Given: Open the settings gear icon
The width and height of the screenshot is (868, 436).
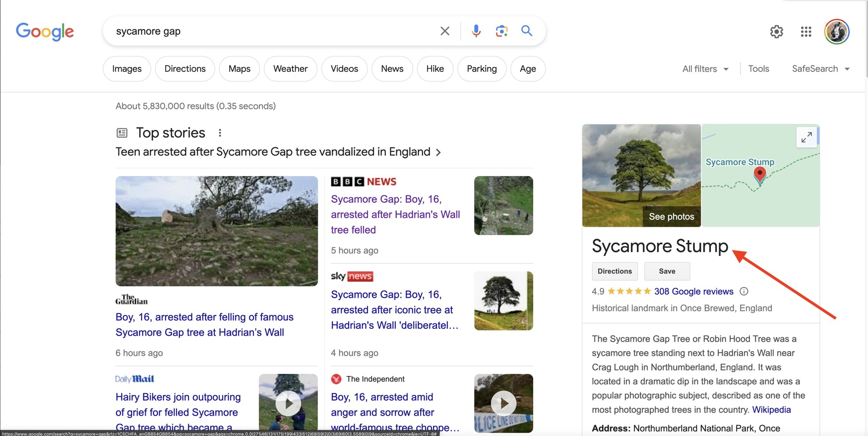Looking at the screenshot, I should pyautogui.click(x=777, y=32).
